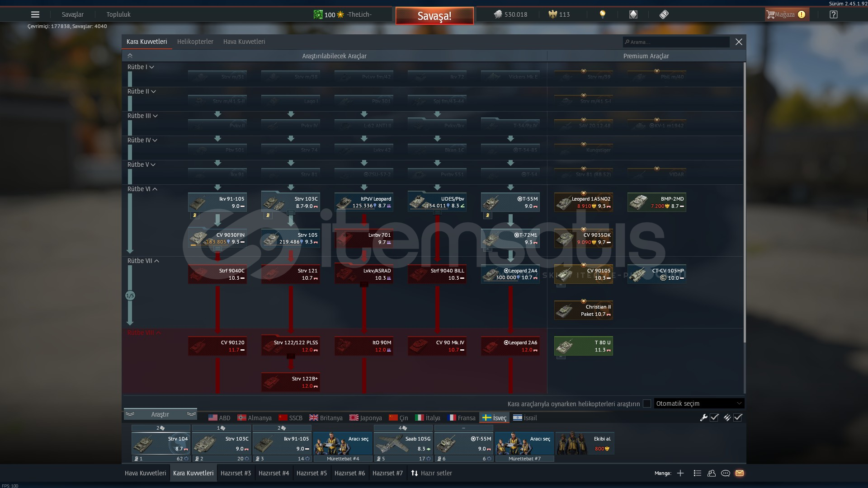Viewport: 868px width, 488px height.
Task: Switch to Hava Kuvvetleri tab in tree
Action: 244,42
